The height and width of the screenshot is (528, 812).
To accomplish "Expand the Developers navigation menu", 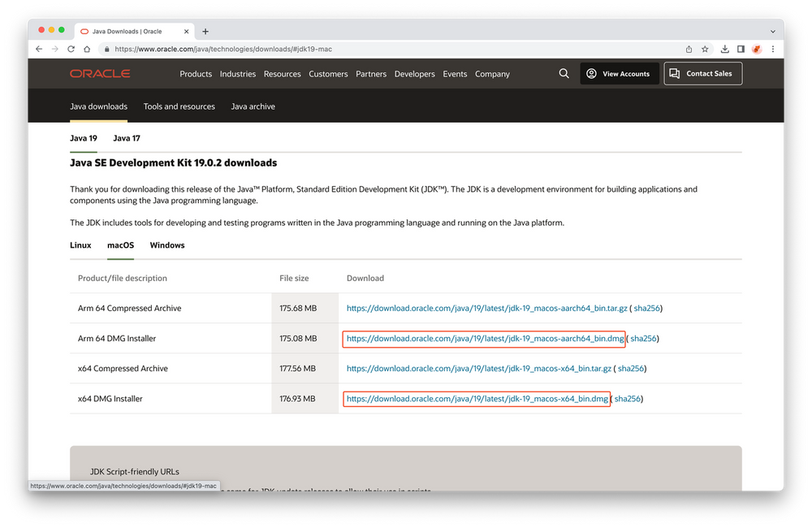I will tap(414, 74).
